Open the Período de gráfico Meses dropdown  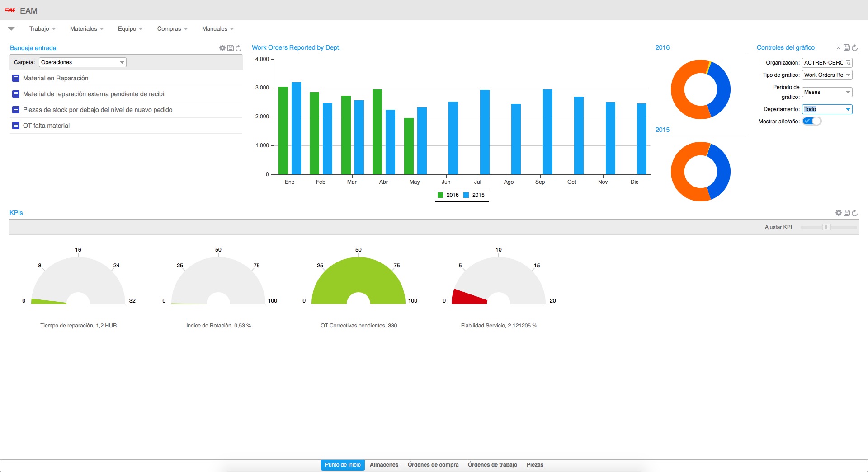(x=827, y=92)
